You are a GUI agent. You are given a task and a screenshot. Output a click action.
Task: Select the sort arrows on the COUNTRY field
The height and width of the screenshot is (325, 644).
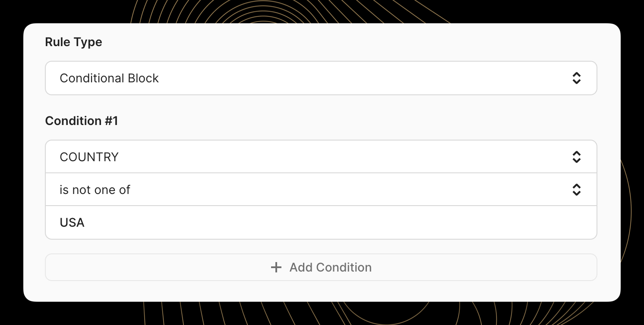click(577, 157)
